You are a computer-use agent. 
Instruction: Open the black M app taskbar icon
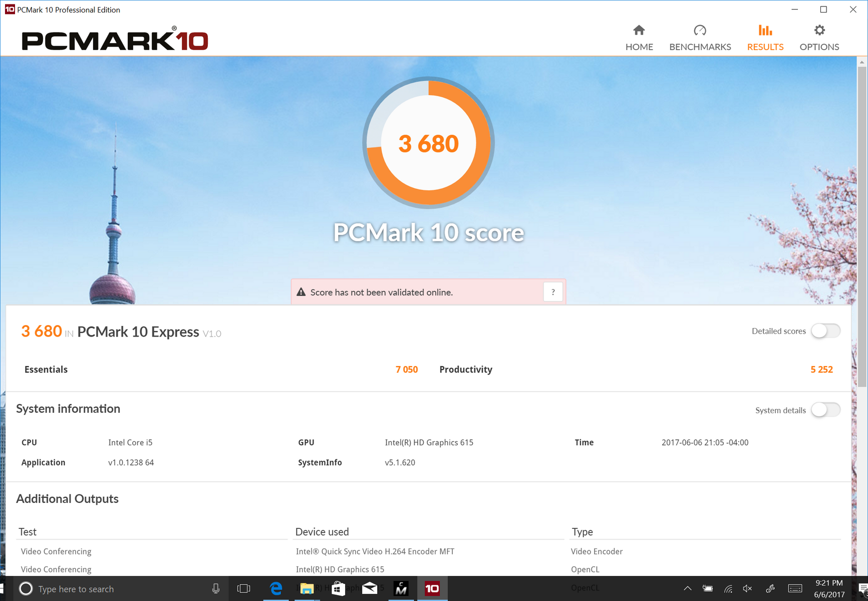tap(401, 589)
